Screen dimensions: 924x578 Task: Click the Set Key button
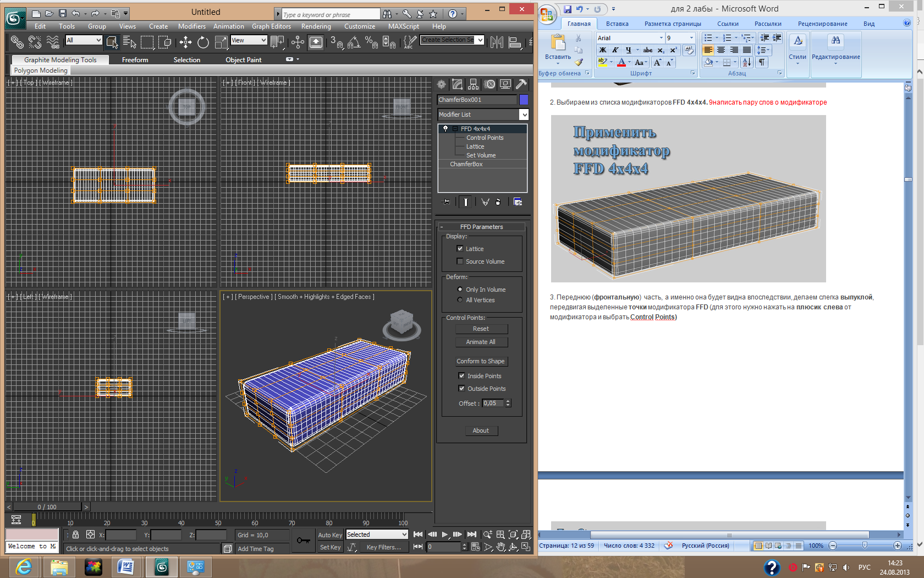click(x=330, y=547)
